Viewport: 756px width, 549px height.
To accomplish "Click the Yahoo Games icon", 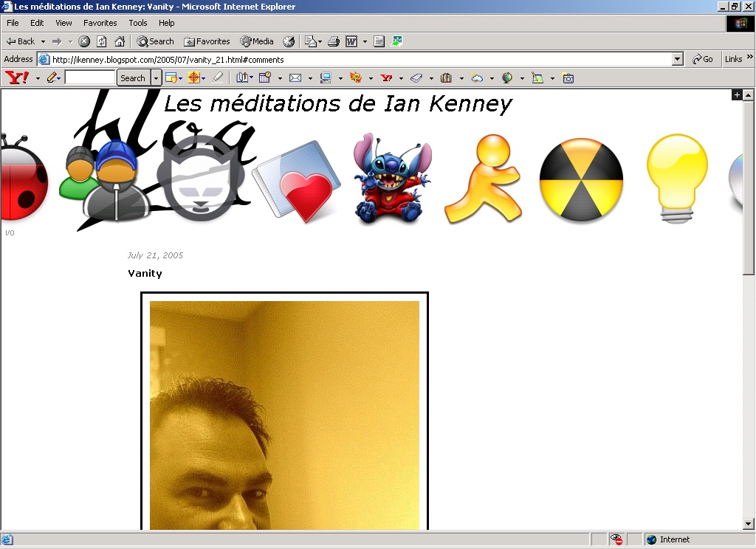I will tap(356, 77).
